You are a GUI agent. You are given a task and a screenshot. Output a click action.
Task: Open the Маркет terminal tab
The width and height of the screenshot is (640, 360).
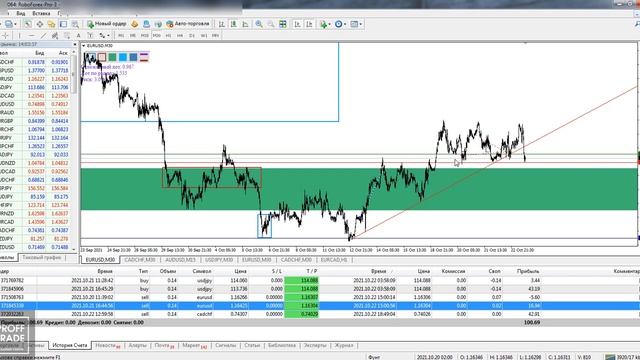click(x=194, y=345)
